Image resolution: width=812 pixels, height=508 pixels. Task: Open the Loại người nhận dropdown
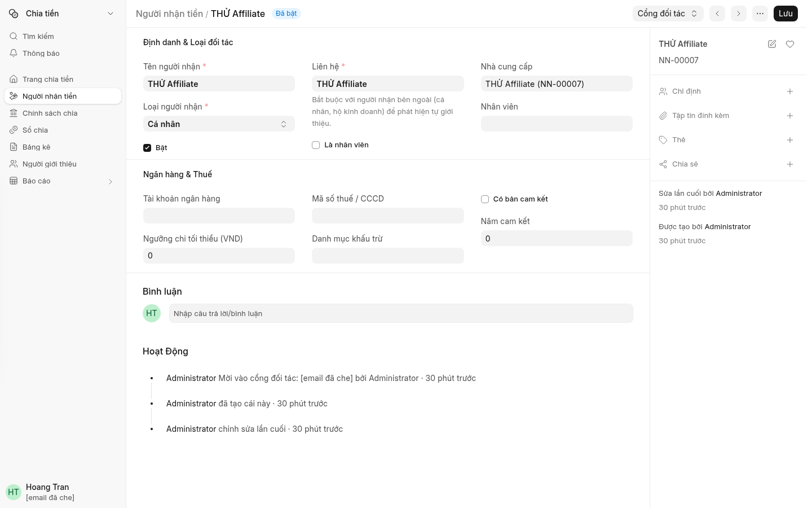pyautogui.click(x=219, y=124)
